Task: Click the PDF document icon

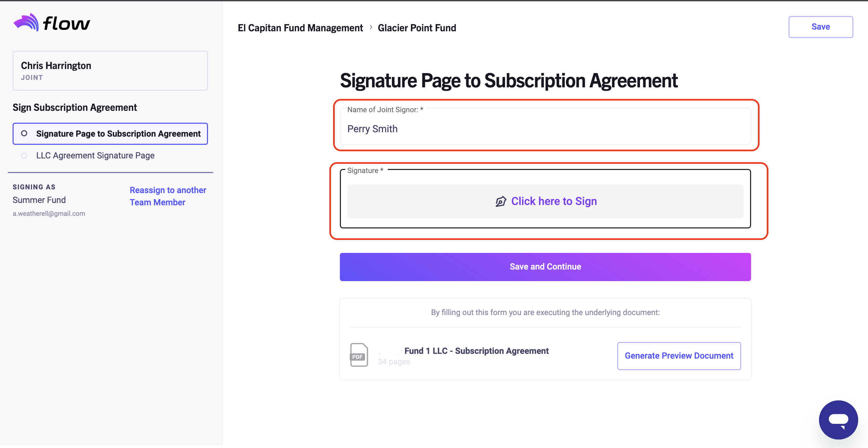Action: point(359,355)
